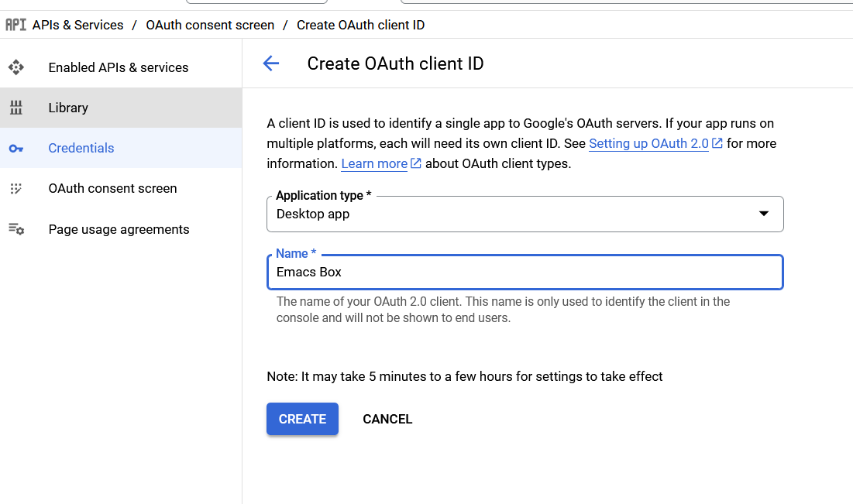
Task: Go back using the blue left arrow
Action: 271,63
